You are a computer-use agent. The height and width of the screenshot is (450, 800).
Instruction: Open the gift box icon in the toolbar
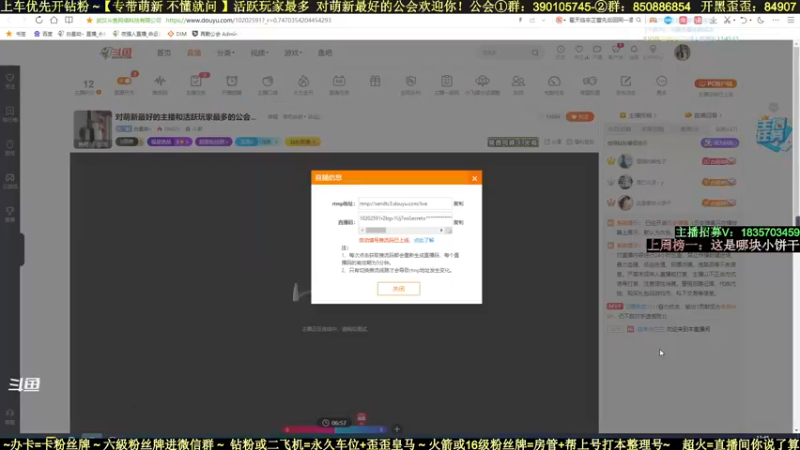tap(375, 82)
